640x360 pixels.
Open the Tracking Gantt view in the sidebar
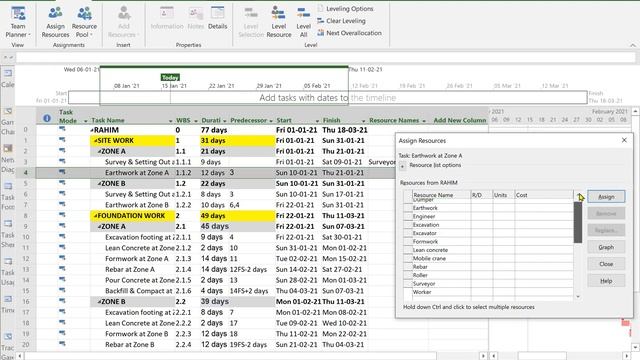(8, 347)
